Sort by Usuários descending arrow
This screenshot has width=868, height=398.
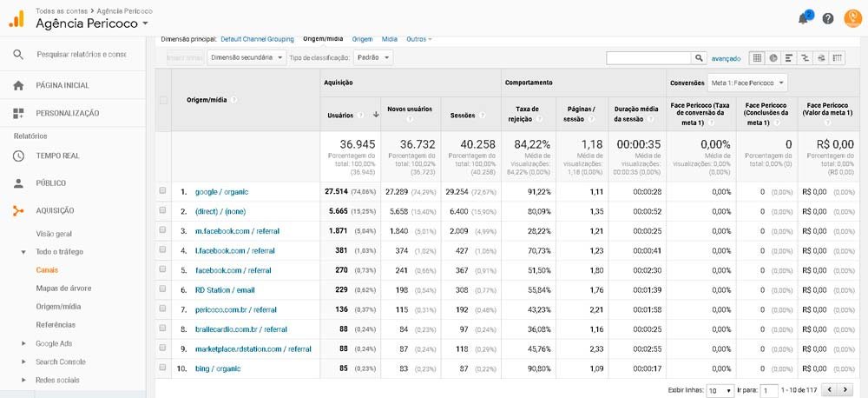click(376, 116)
